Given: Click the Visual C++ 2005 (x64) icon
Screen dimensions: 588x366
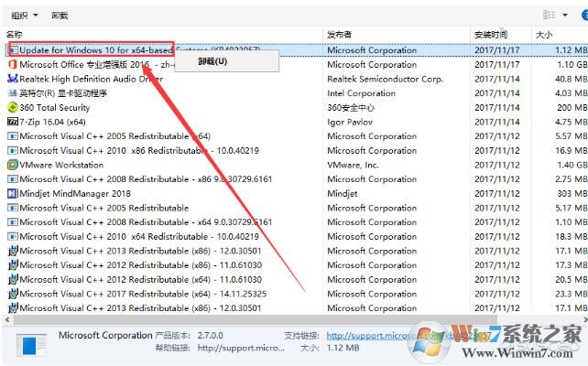Looking at the screenshot, I should click(x=13, y=136).
